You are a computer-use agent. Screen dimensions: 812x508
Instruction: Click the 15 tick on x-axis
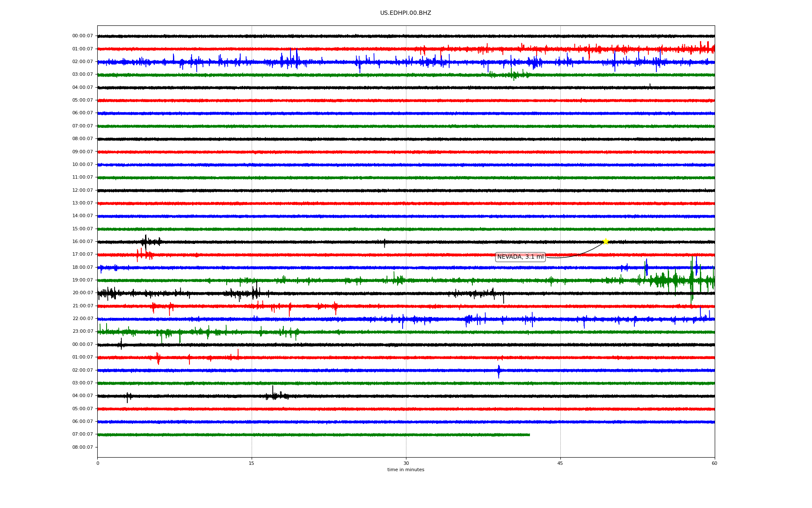point(252,463)
